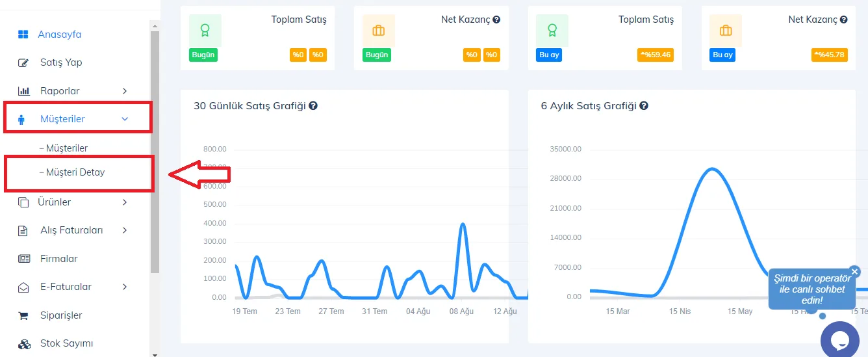Image resolution: width=868 pixels, height=357 pixels.
Task: Click the 19 Tem axis label
Action: pyautogui.click(x=245, y=311)
